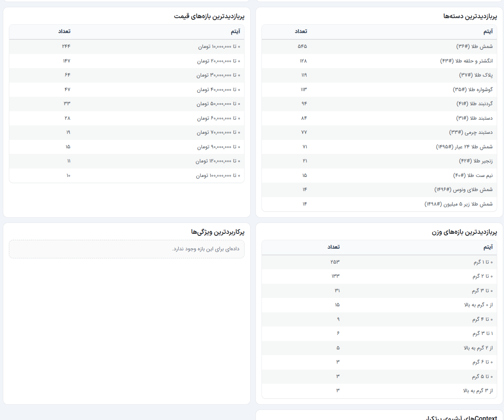Select 'شمش طلا ۲۴ عیار (#۱۴۹۵)' row

pos(379,147)
